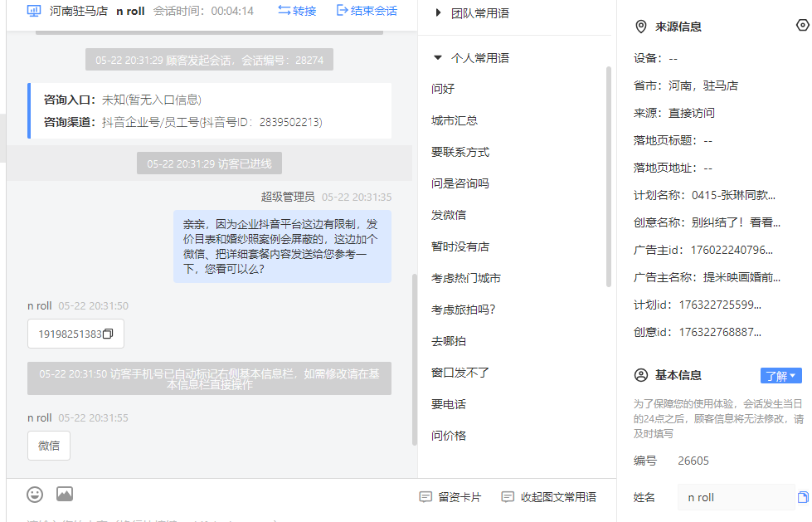Click the agent message bubble starting 亲亲
The image size is (812, 522).
[x=282, y=246]
